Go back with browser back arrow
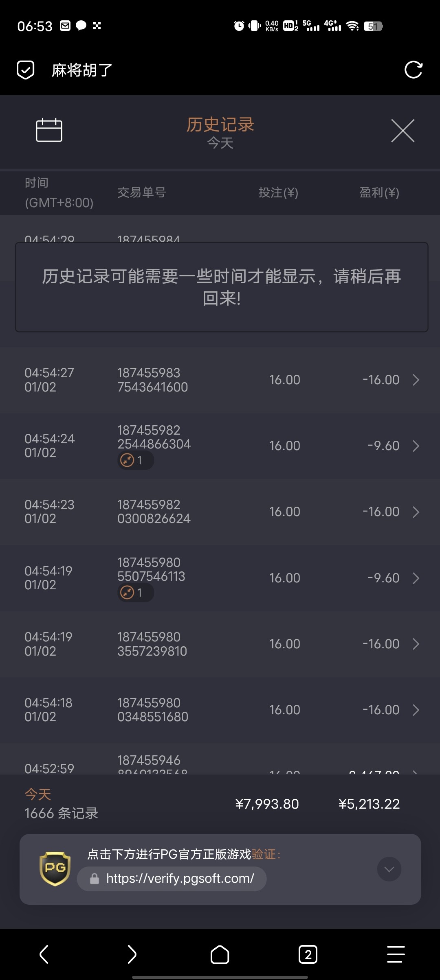The image size is (440, 980). (x=44, y=954)
